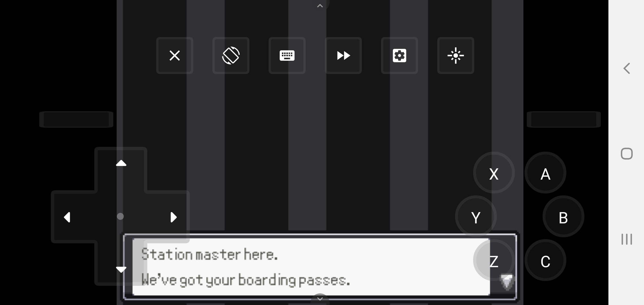This screenshot has height=305, width=644.
Task: Click the rotate screen orientation icon
Action: pos(230,55)
